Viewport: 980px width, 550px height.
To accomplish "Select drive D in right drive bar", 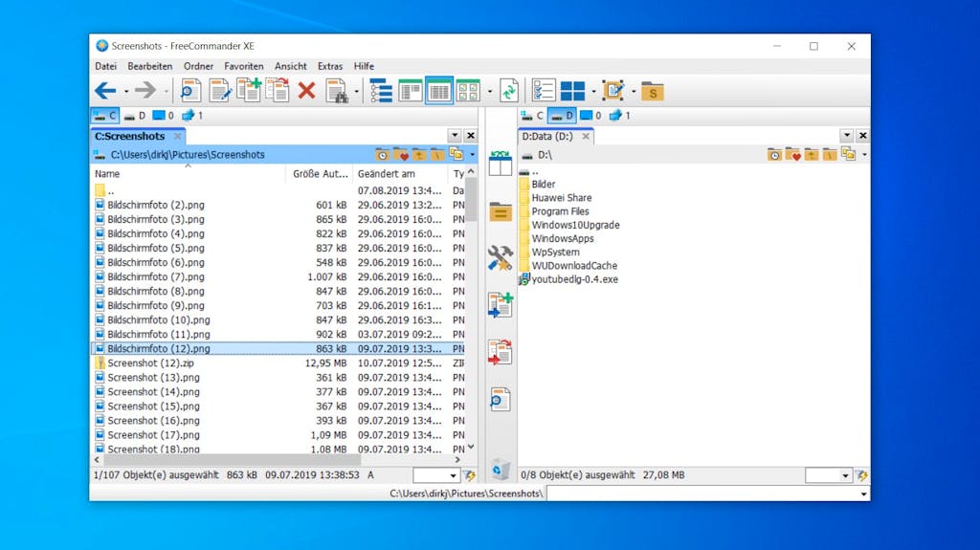I will 562,116.
